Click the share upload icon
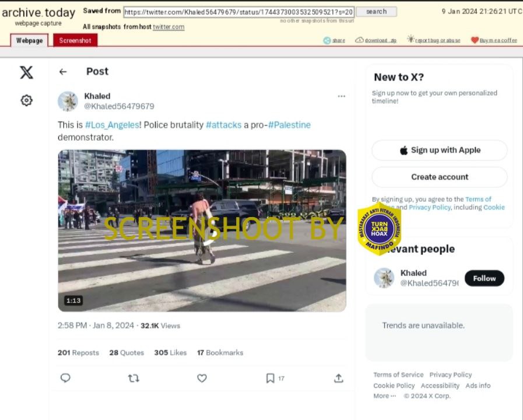 (338, 378)
